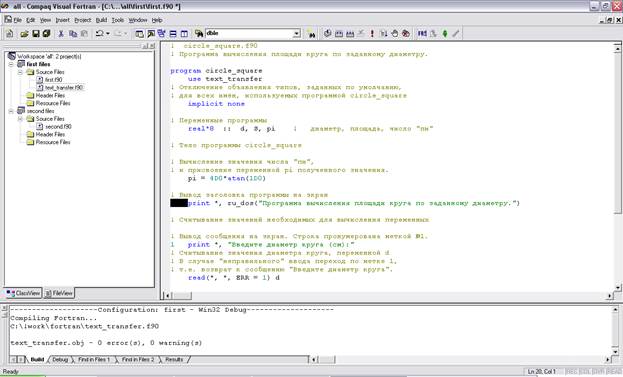Open the Project menu
This screenshot has height=377, width=623.
pos(83,20)
